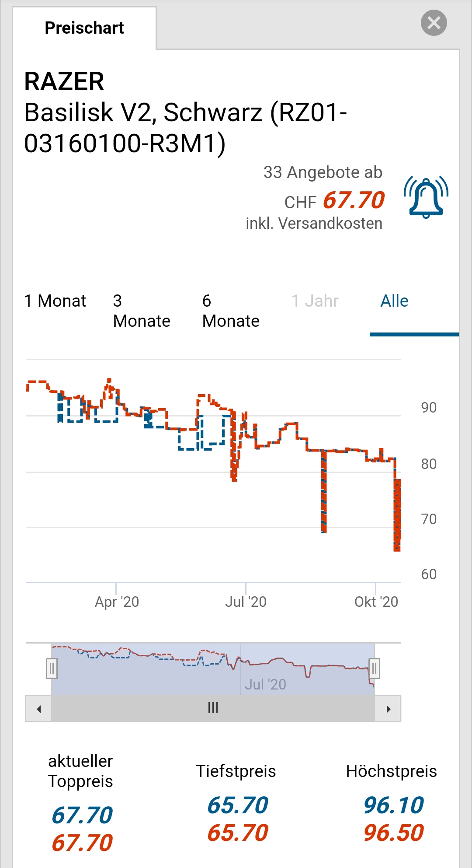Switch chart range to 1 Monat
The height and width of the screenshot is (868, 472).
coord(55,301)
